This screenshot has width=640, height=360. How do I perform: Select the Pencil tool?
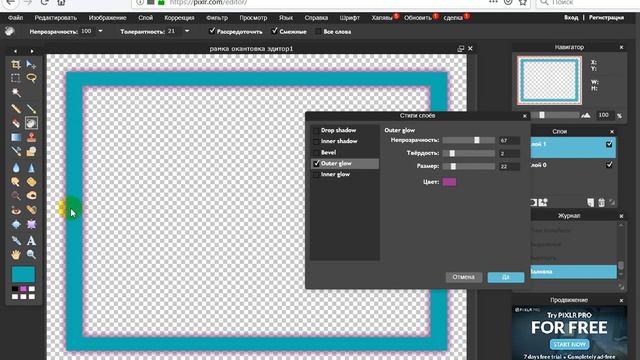click(x=16, y=109)
